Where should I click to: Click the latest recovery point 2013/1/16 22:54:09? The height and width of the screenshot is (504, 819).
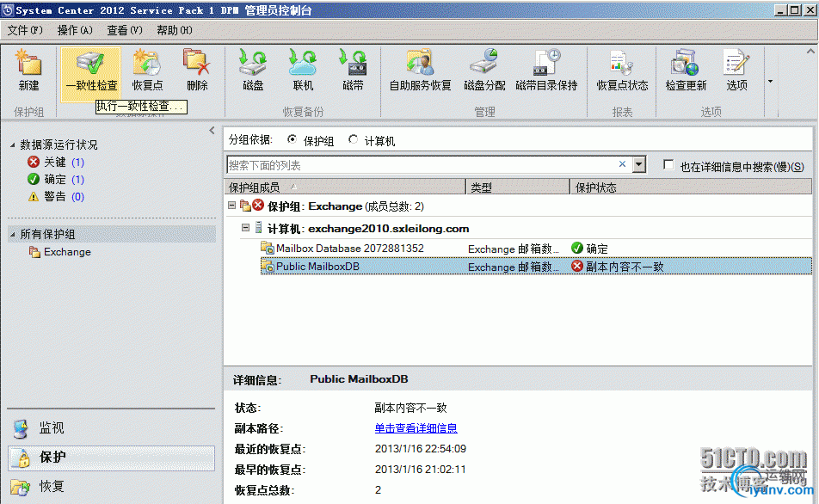(421, 449)
